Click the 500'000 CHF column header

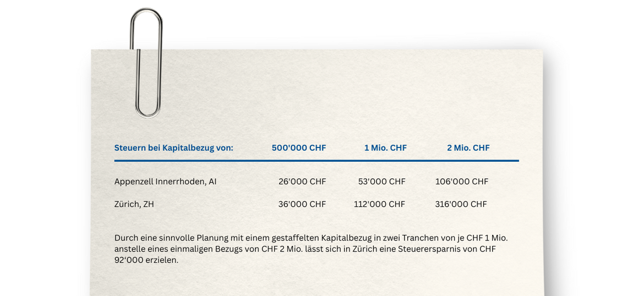point(299,148)
